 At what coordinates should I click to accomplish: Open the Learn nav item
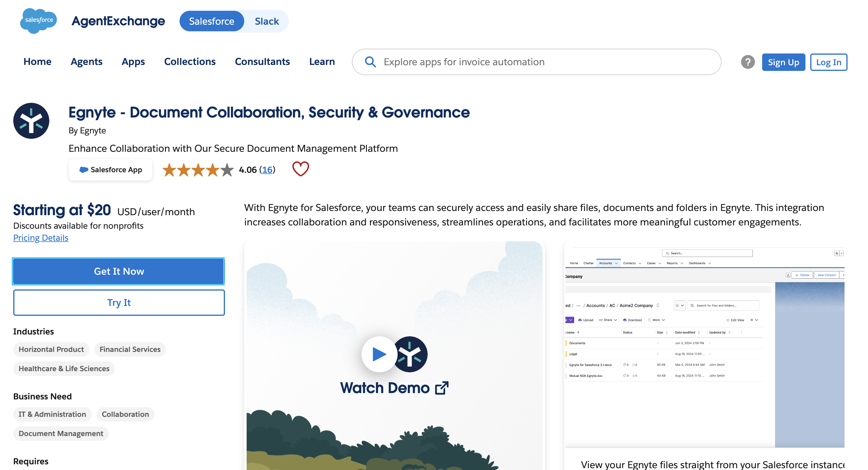point(322,62)
